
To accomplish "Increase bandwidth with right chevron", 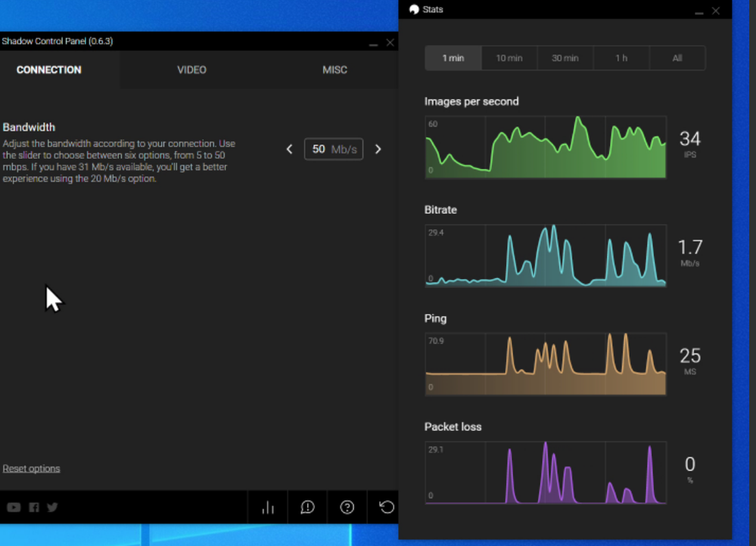I will click(x=378, y=150).
